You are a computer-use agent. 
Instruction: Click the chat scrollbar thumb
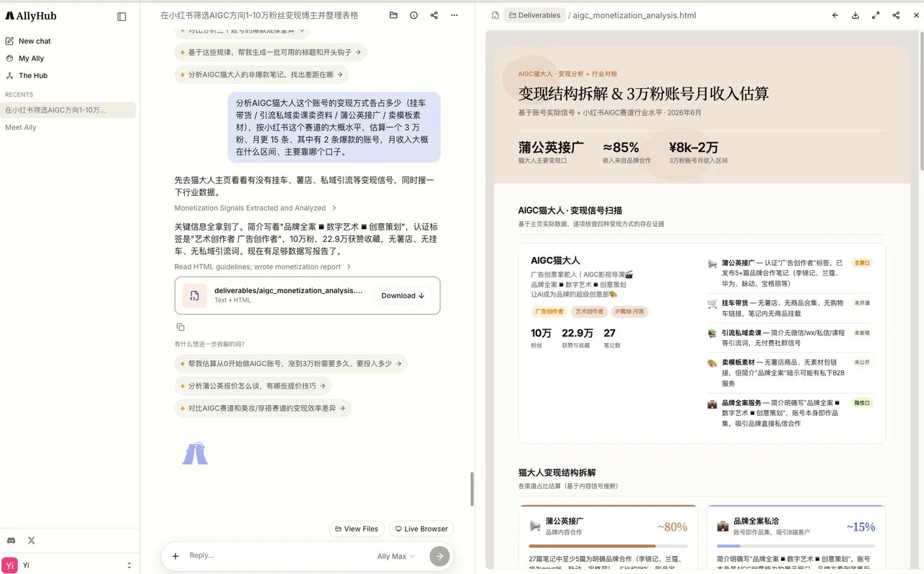pos(472,489)
